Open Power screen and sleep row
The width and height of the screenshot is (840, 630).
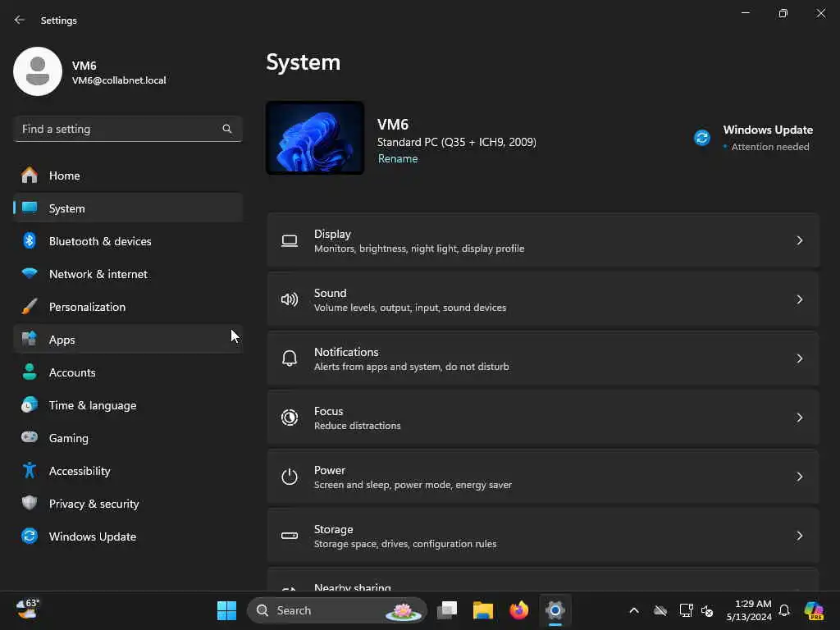543,477
